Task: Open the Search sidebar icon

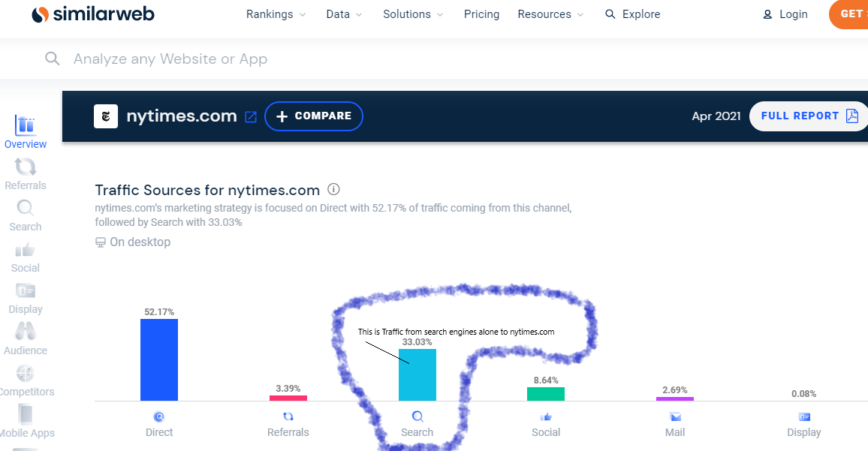Action: click(x=26, y=208)
